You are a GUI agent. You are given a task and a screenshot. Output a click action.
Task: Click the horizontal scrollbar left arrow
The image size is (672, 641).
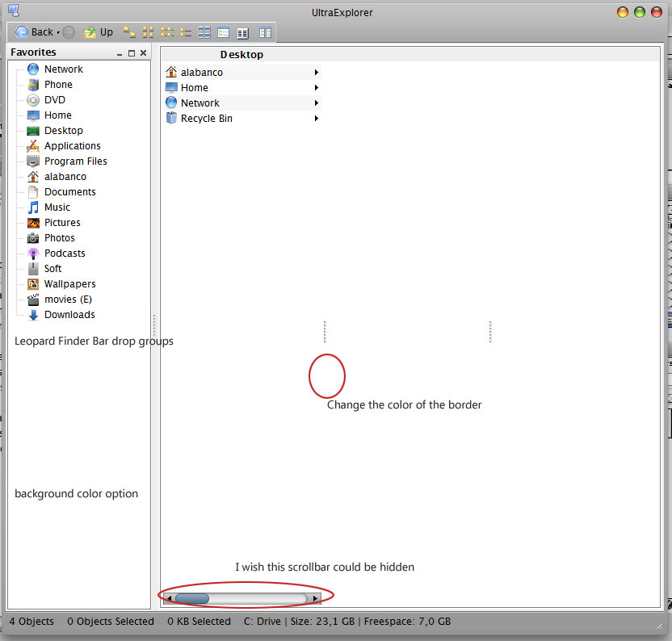pyautogui.click(x=169, y=598)
